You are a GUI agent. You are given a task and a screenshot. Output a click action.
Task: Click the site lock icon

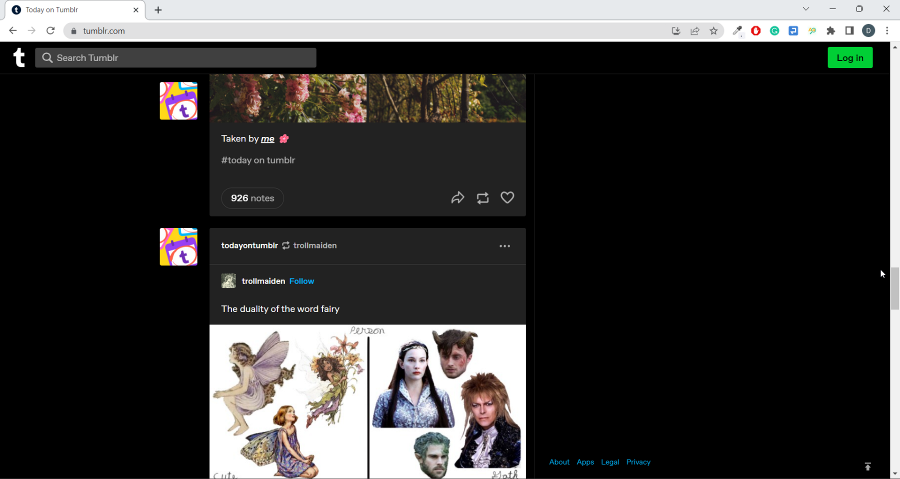click(x=73, y=31)
